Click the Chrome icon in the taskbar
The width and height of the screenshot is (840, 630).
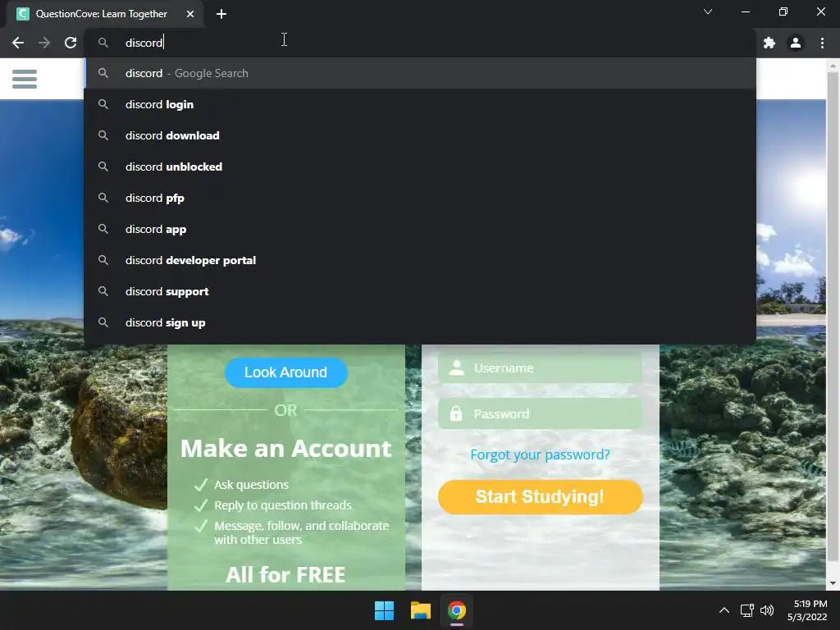point(457,610)
